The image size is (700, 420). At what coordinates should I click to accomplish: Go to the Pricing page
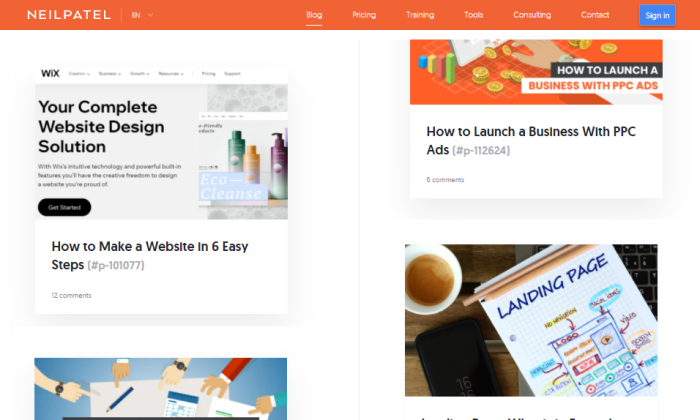[364, 15]
